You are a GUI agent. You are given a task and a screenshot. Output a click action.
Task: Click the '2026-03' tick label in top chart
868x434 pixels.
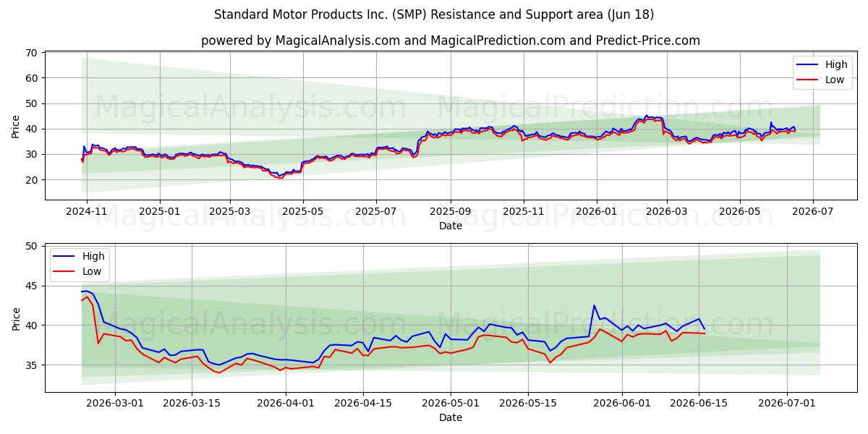tap(666, 211)
